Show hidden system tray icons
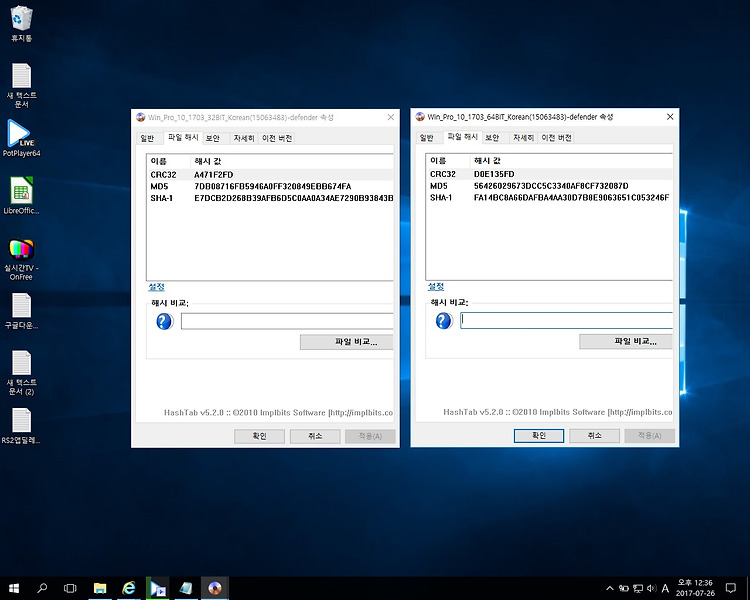The image size is (750, 600). tap(609, 588)
